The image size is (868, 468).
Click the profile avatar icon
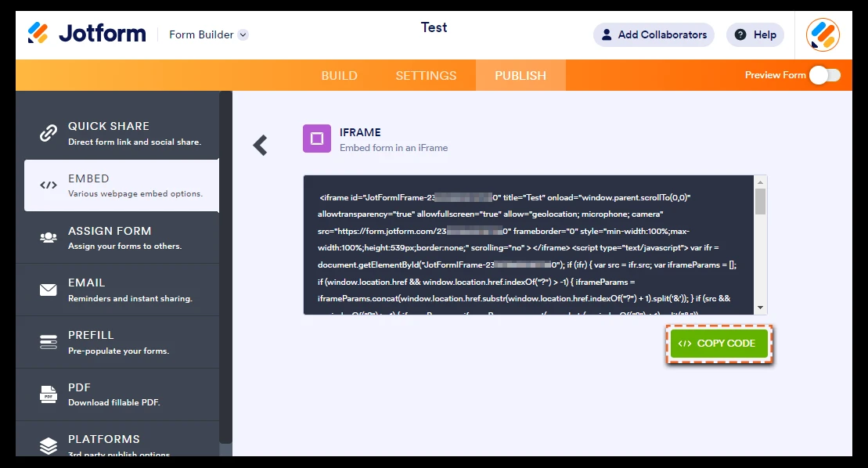coord(824,34)
